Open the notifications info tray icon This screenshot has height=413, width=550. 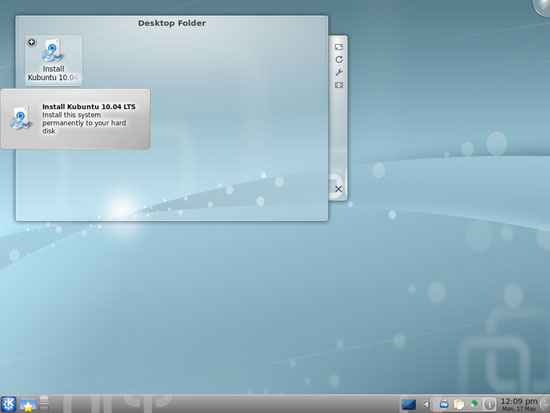[x=489, y=404]
